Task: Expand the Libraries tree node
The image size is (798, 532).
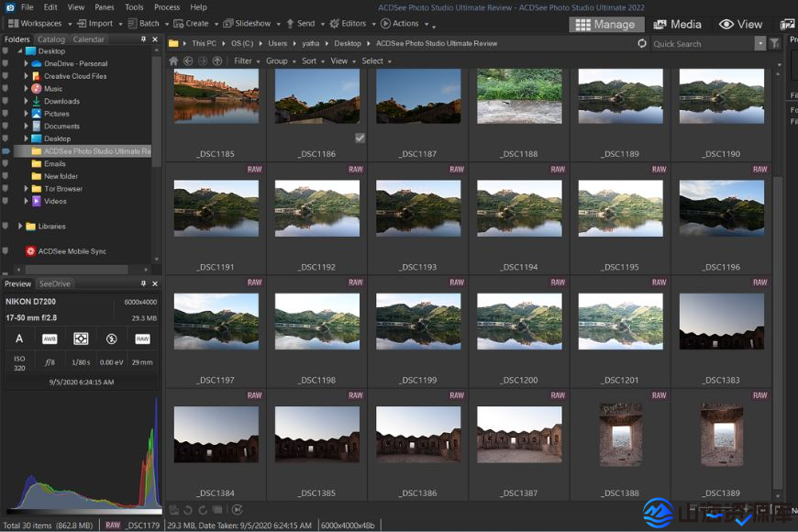Action: (x=21, y=226)
